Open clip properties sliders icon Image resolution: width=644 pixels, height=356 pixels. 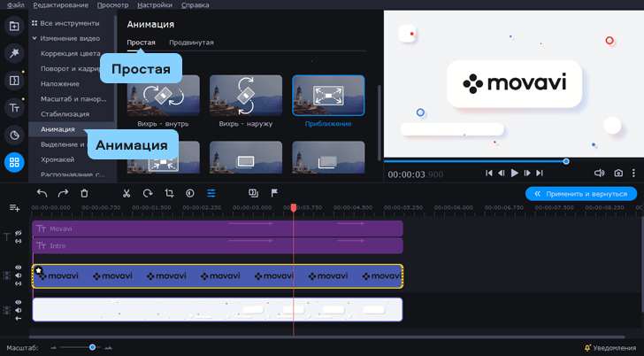click(x=211, y=193)
